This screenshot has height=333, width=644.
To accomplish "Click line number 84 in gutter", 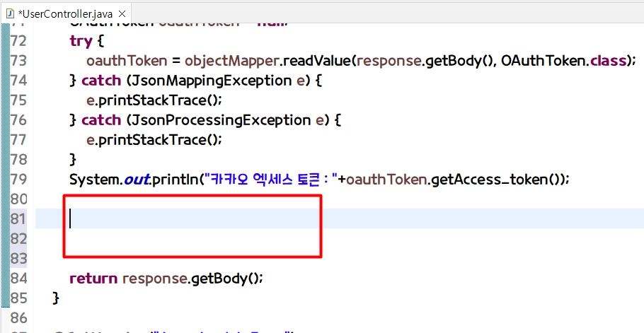I will pyautogui.click(x=18, y=279).
